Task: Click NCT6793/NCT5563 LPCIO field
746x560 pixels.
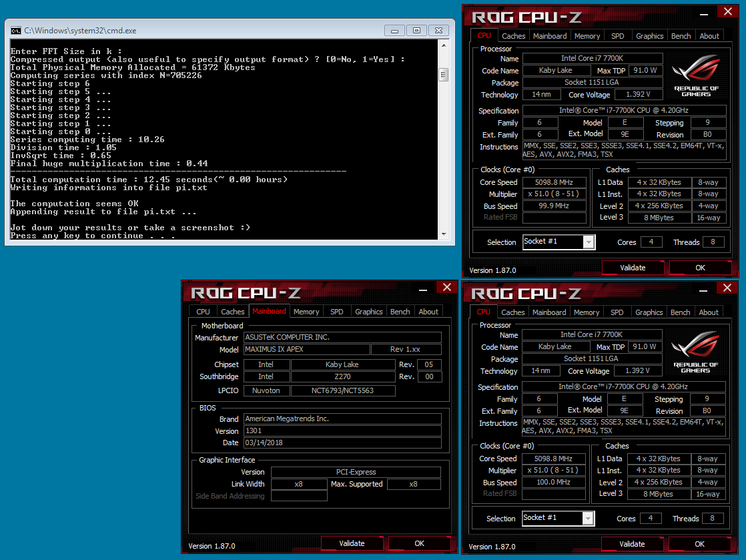Action: point(342,390)
